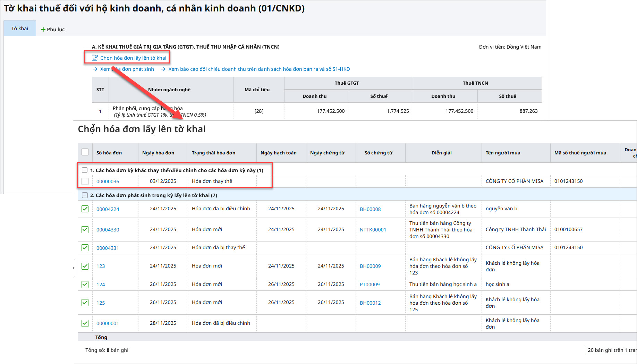This screenshot has height=364, width=637.
Task: Click the arrow icon before Xem báo cáo đối chiếu
Action: tap(163, 69)
